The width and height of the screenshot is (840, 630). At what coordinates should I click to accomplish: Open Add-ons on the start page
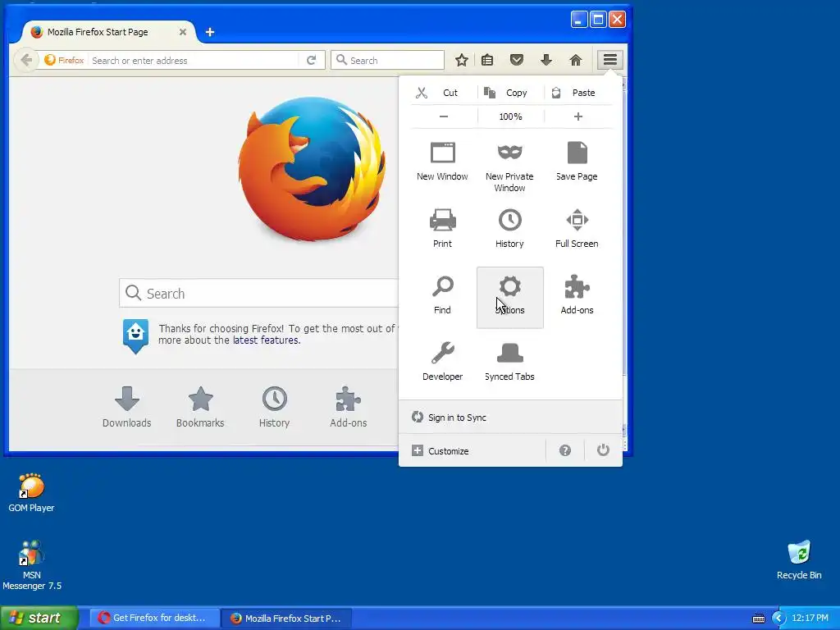[x=348, y=407]
